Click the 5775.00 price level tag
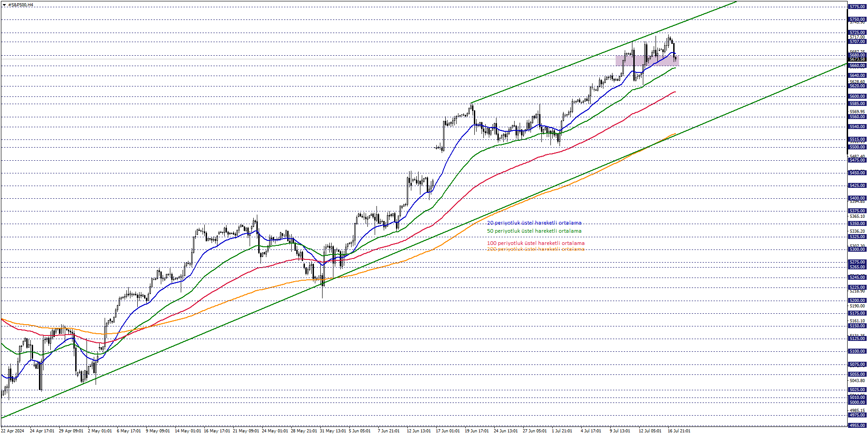 click(857, 7)
